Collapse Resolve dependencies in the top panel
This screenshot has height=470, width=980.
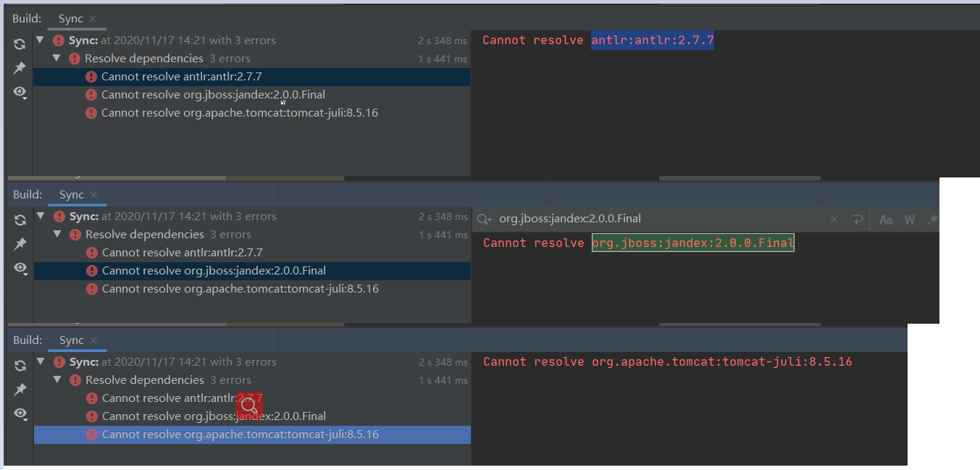(56, 59)
